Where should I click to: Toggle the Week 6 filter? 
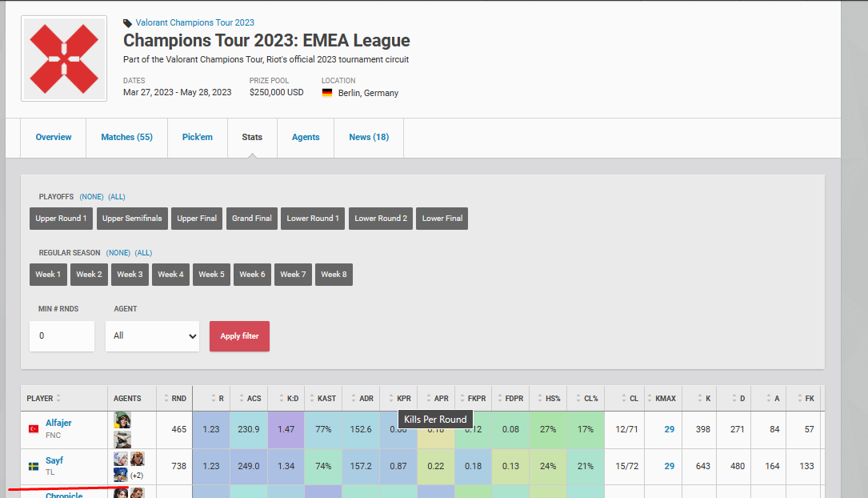point(253,274)
